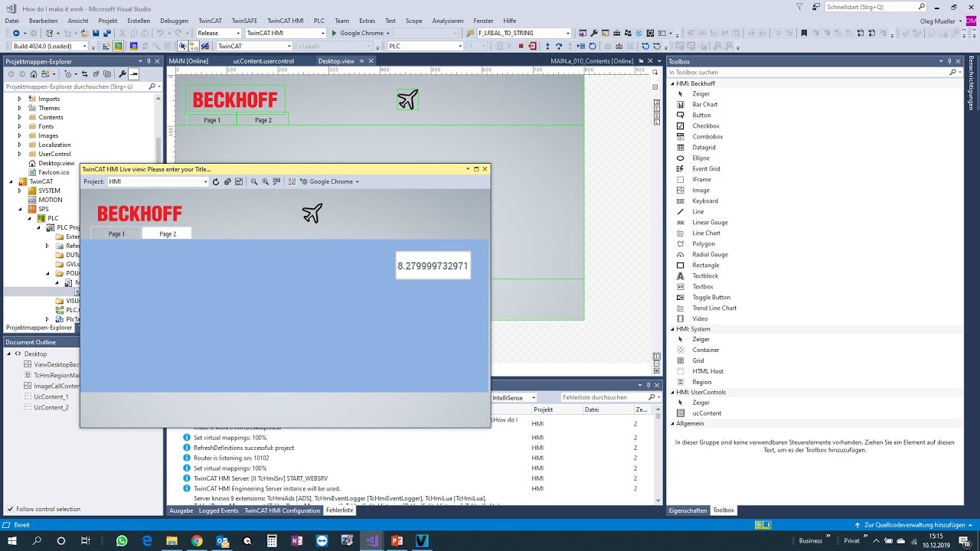The width and height of the screenshot is (980, 551).
Task: Pick the Linear Gauge control in Toolbox
Action: (x=710, y=222)
